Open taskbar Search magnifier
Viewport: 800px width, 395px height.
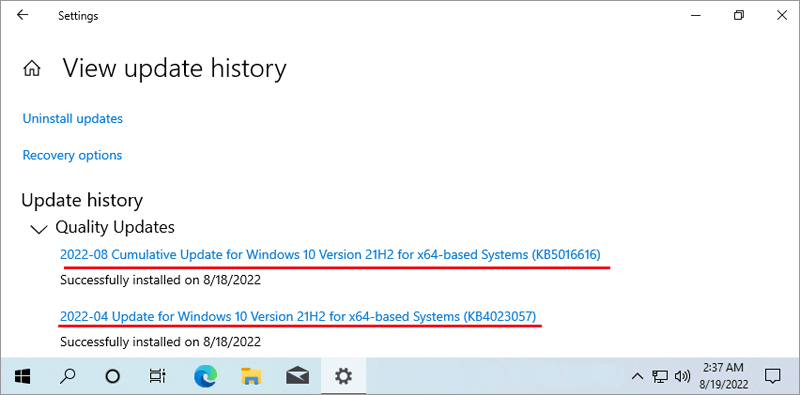(x=67, y=377)
